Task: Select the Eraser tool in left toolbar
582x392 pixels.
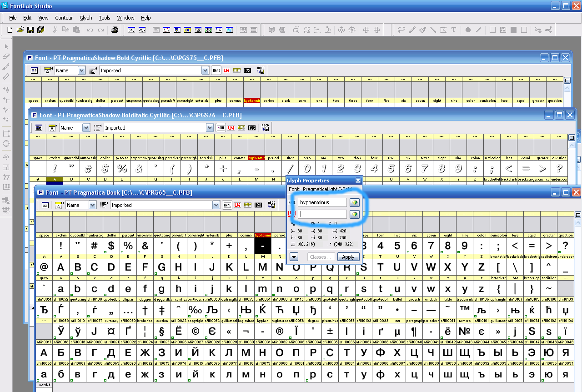Action: pyautogui.click(x=6, y=56)
